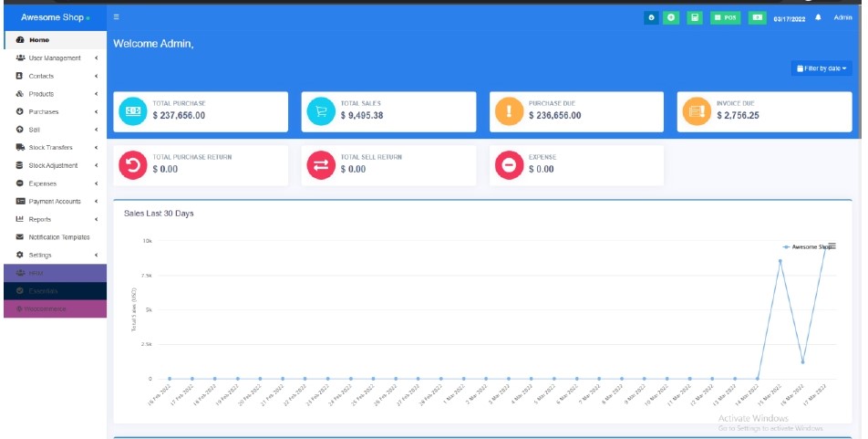This screenshot has width=868, height=439.
Task: Open the Admin user menu
Action: tap(842, 17)
